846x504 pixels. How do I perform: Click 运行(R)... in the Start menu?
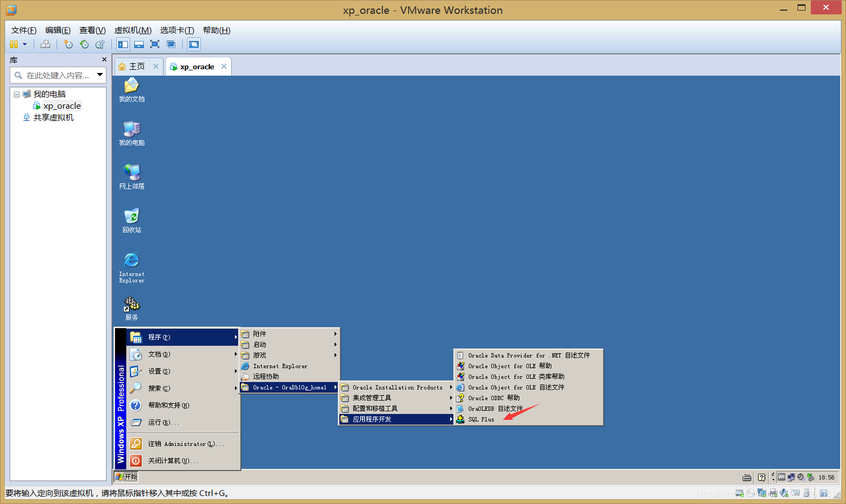[183, 422]
